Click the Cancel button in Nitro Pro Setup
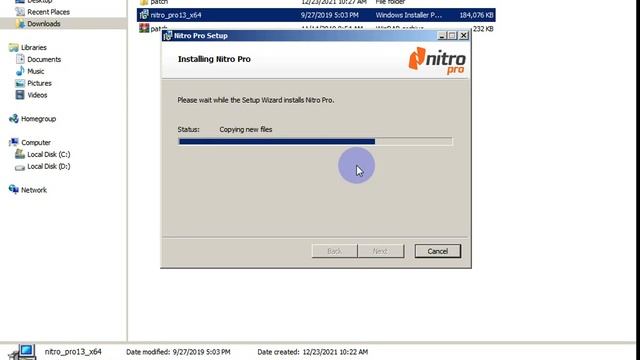 tap(438, 251)
